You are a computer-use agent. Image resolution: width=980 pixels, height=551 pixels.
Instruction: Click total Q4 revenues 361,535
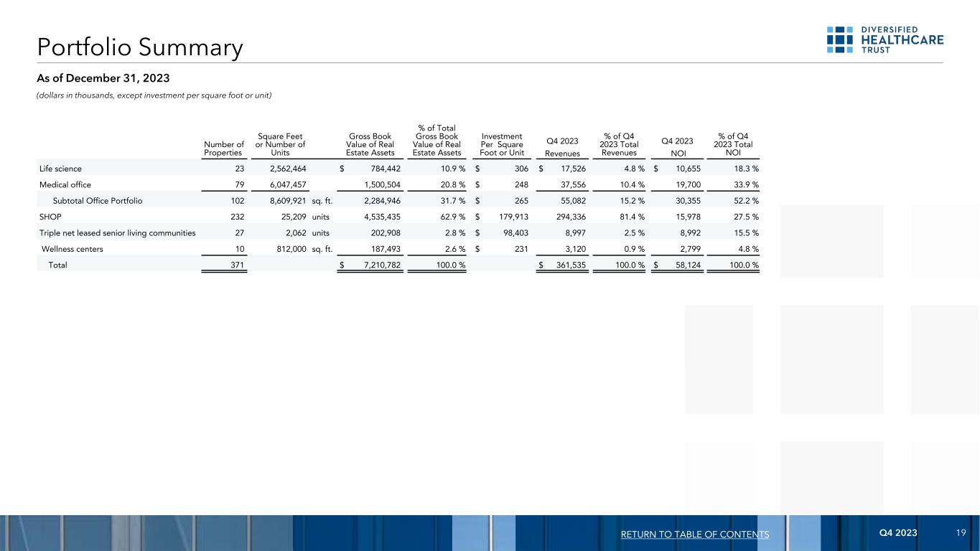click(x=568, y=265)
